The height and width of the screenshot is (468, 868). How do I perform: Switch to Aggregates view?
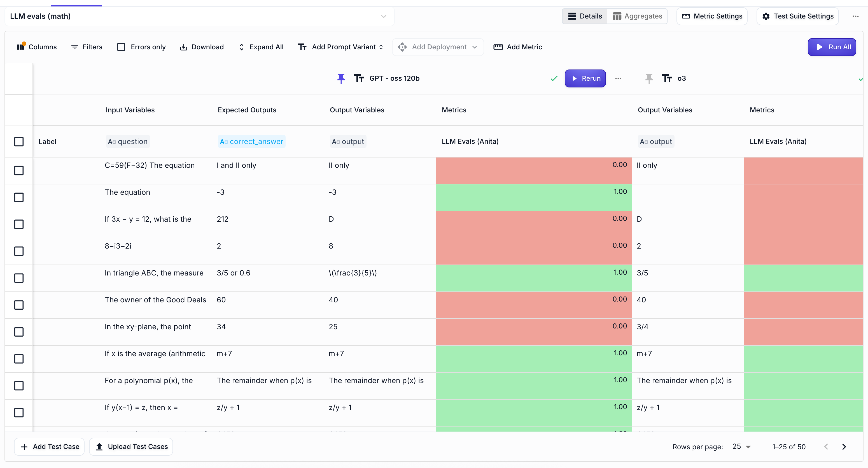(x=637, y=16)
